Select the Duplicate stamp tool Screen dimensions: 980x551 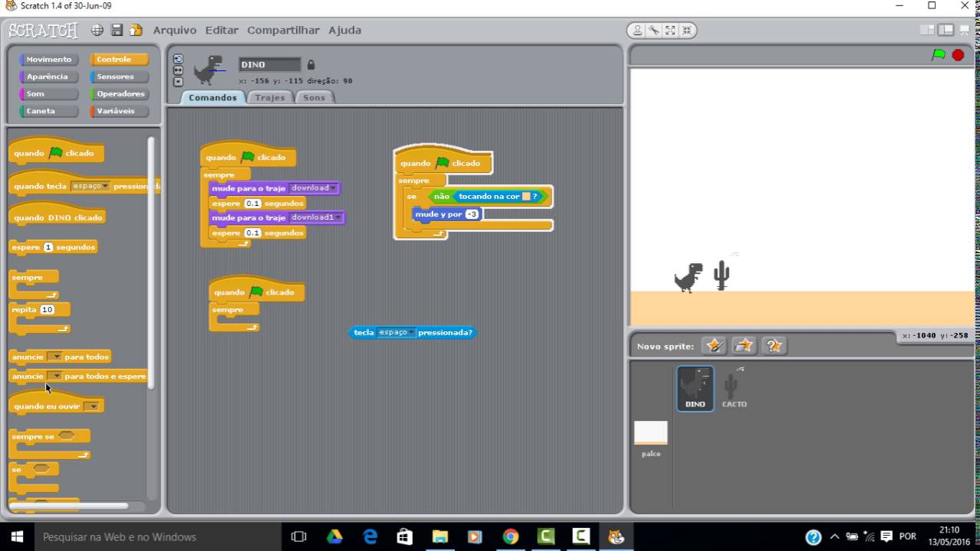click(x=637, y=31)
